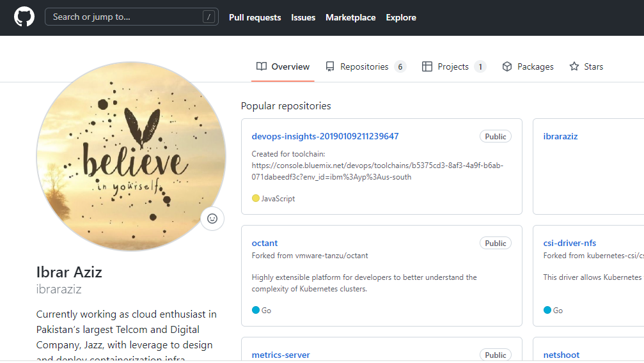Click the Projects count badge 1
Screen dimensions: 644x363
pyautogui.click(x=480, y=66)
